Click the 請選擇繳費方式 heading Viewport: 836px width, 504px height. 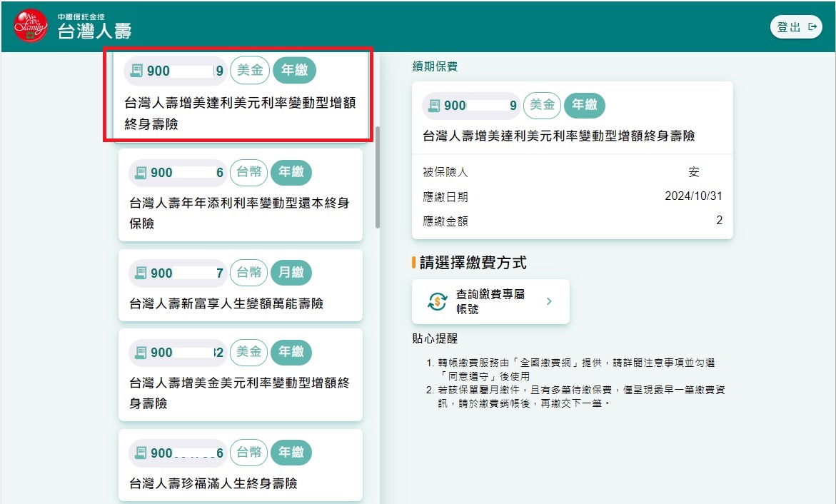pos(473,263)
